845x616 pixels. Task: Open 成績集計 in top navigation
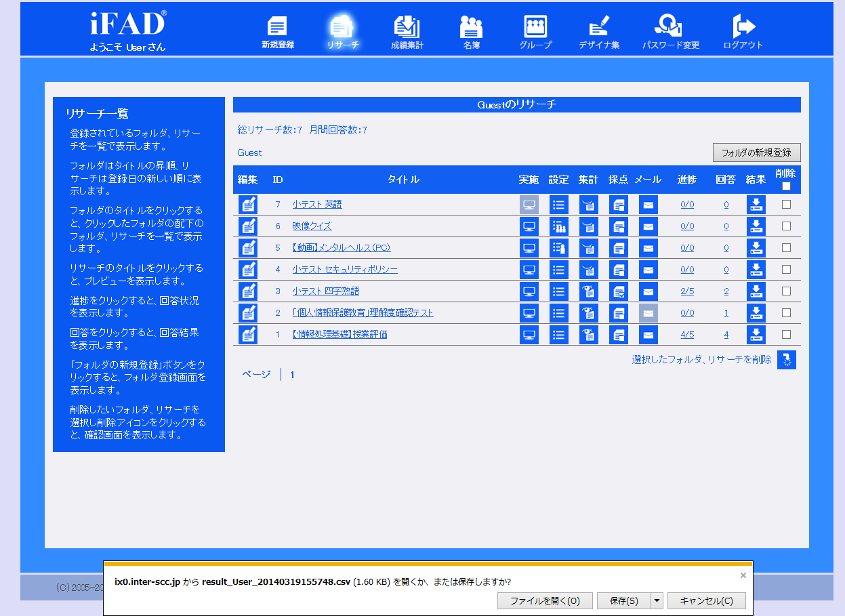pos(407,33)
